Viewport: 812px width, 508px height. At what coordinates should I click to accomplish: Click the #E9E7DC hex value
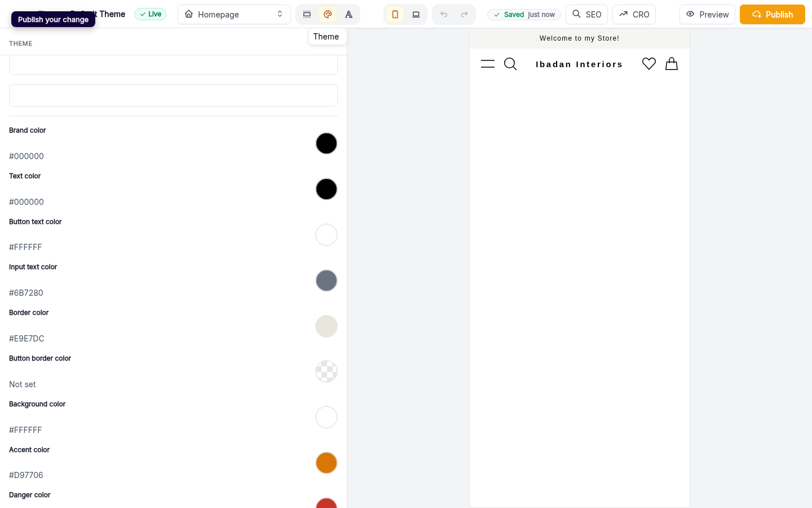pos(27,339)
